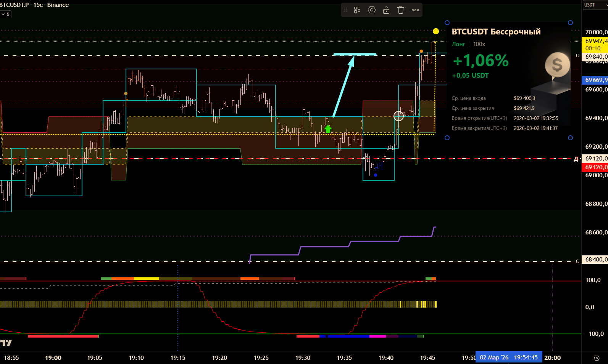Click the BTCUSDT.P symbol title
The width and height of the screenshot is (608, 364).
pyautogui.click(x=15, y=5)
